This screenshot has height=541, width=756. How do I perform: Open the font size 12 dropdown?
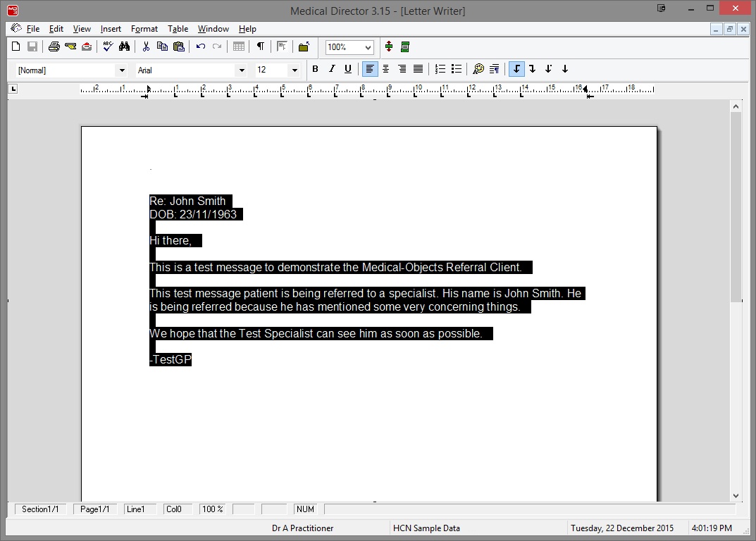click(x=295, y=70)
